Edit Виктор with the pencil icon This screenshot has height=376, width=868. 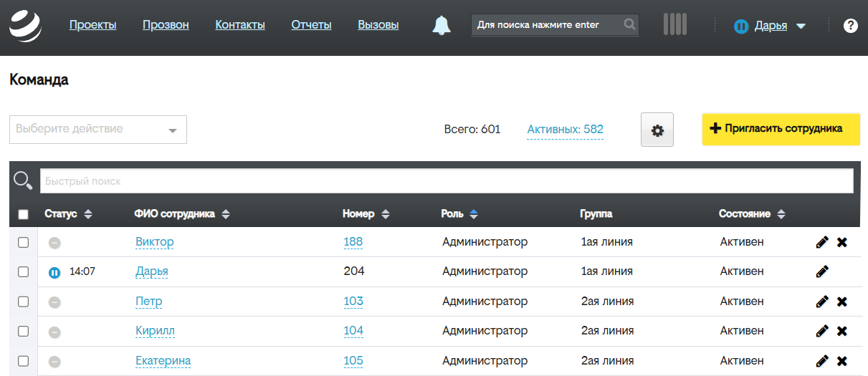coord(822,242)
